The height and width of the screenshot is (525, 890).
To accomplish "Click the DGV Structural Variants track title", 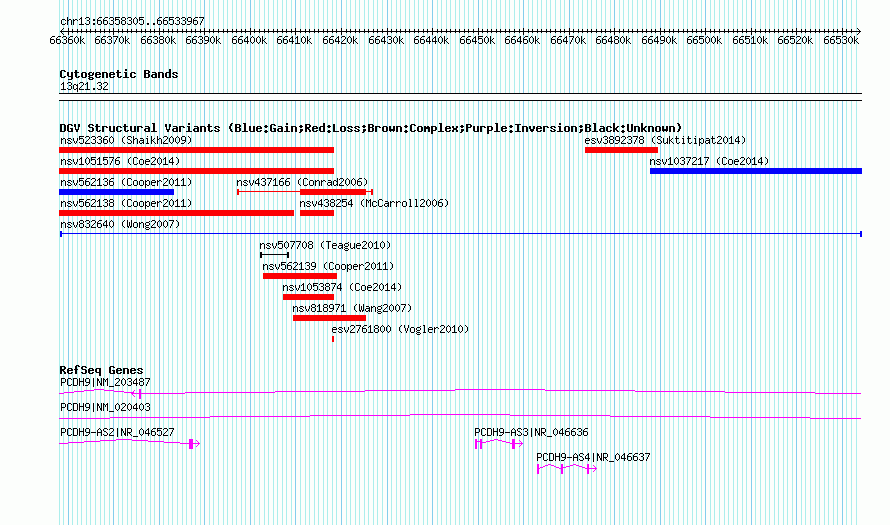I will click(x=371, y=128).
